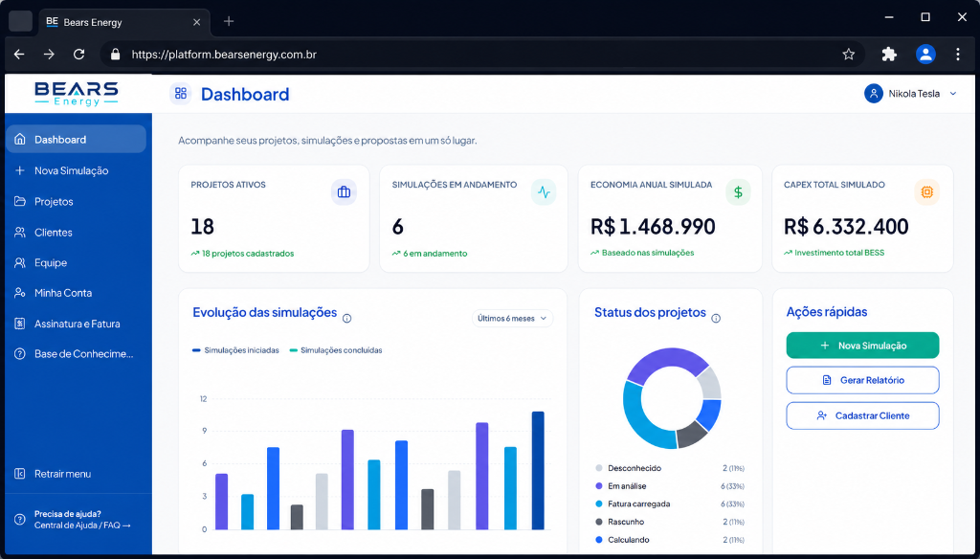Click the R$ 6.332.400 value
Image resolution: width=980 pixels, height=559 pixels.
pyautogui.click(x=846, y=226)
